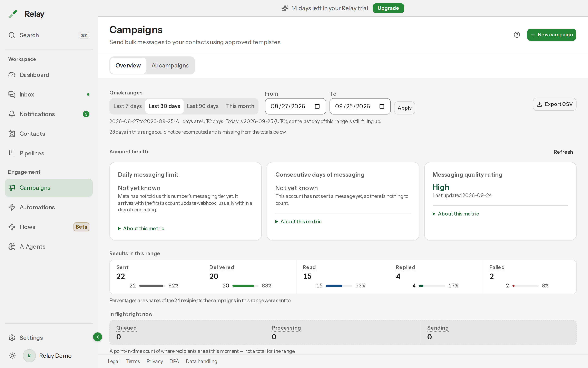Refresh the Account health section
Viewport: 588px width, 368px height.
coord(563,152)
